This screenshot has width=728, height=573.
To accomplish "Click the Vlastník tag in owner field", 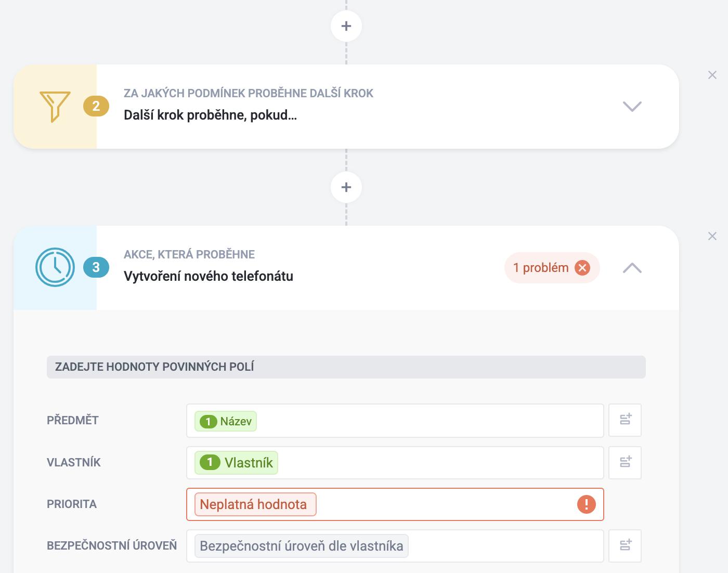I will pyautogui.click(x=237, y=463).
